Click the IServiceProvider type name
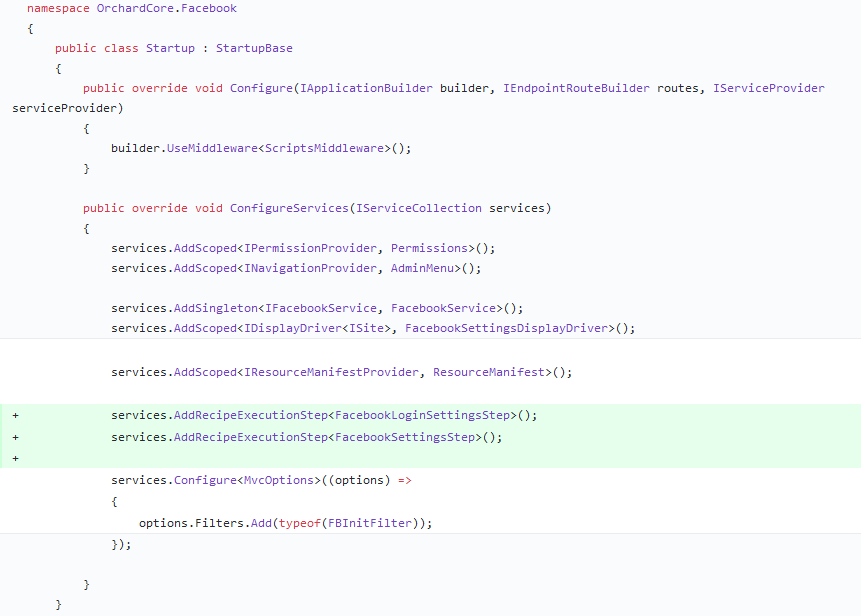This screenshot has height=616, width=861. pyautogui.click(x=769, y=88)
